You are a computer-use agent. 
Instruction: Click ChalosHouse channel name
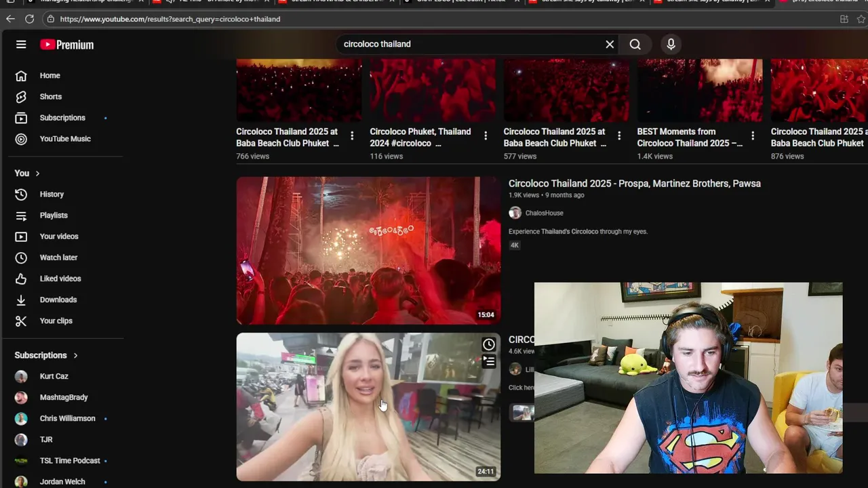[x=544, y=213]
